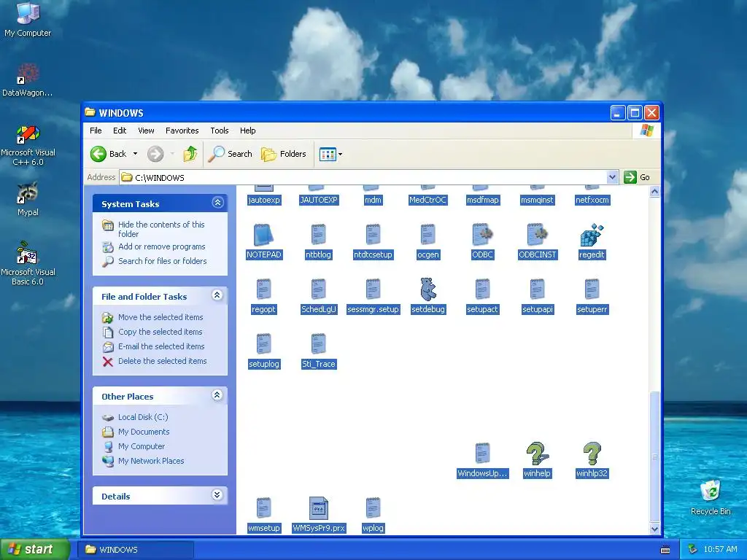747x560 pixels.
Task: Open Add or remove programs link
Action: [161, 246]
